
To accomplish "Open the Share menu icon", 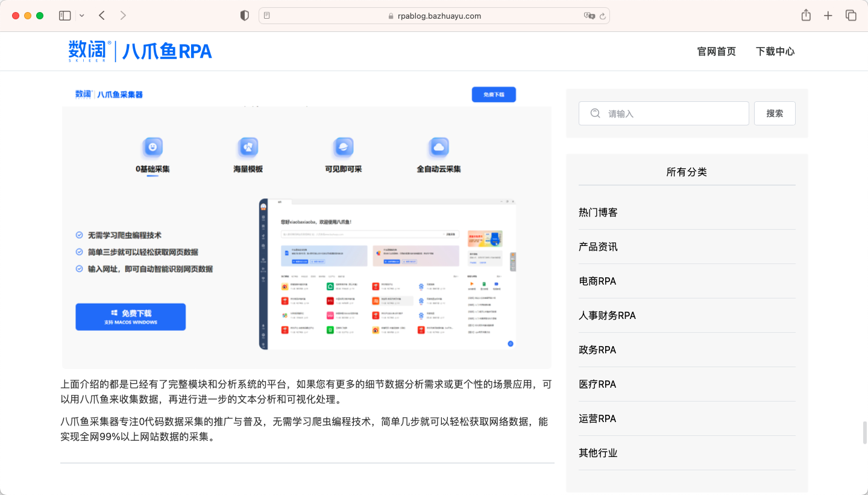I will pos(806,16).
